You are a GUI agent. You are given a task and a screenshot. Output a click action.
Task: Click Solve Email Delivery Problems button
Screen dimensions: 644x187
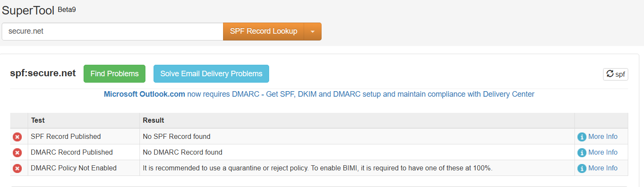point(211,74)
